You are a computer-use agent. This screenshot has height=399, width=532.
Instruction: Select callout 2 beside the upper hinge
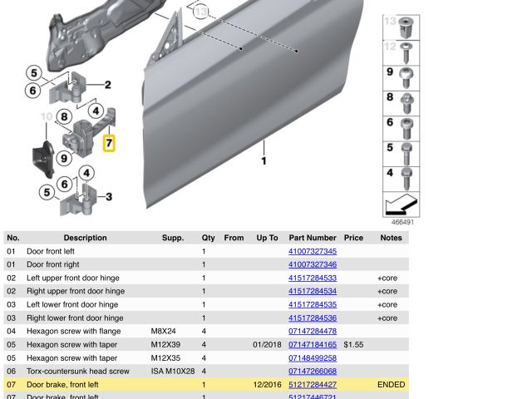coord(107,85)
